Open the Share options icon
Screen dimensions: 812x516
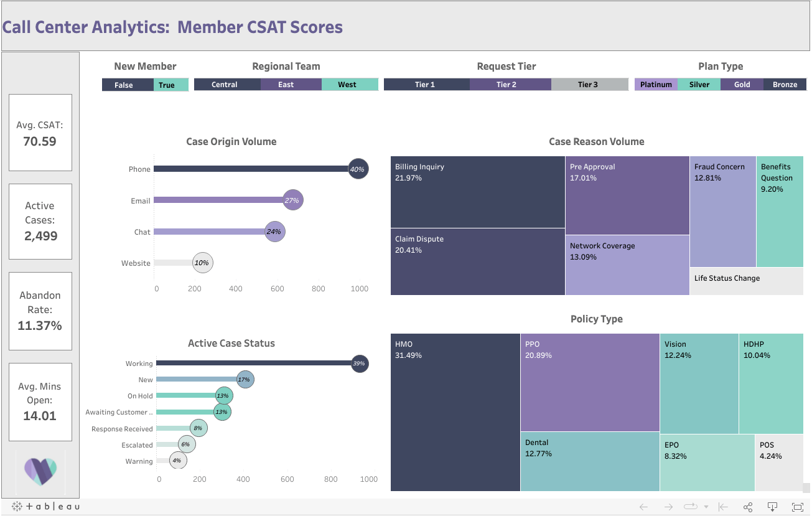click(x=747, y=507)
